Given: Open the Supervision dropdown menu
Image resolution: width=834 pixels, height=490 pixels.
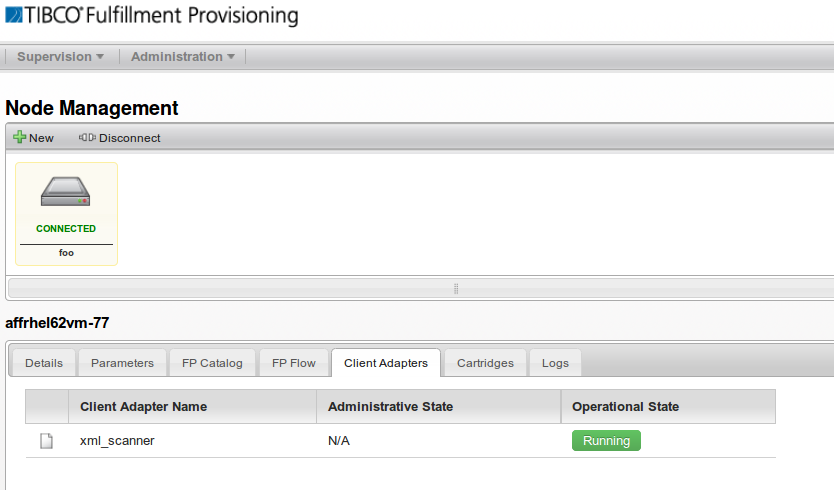Looking at the screenshot, I should tap(60, 56).
